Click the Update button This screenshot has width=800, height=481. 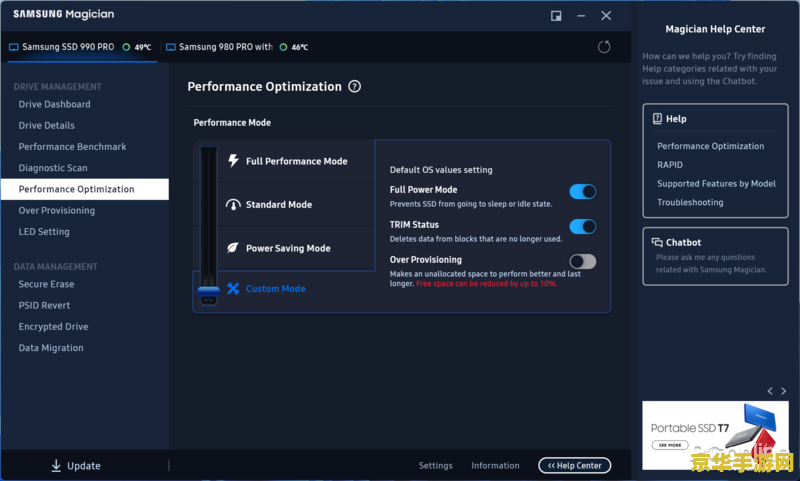click(76, 466)
